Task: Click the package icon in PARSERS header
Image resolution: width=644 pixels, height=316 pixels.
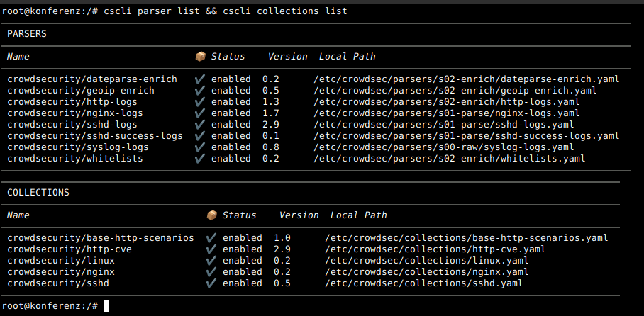Action: point(201,57)
